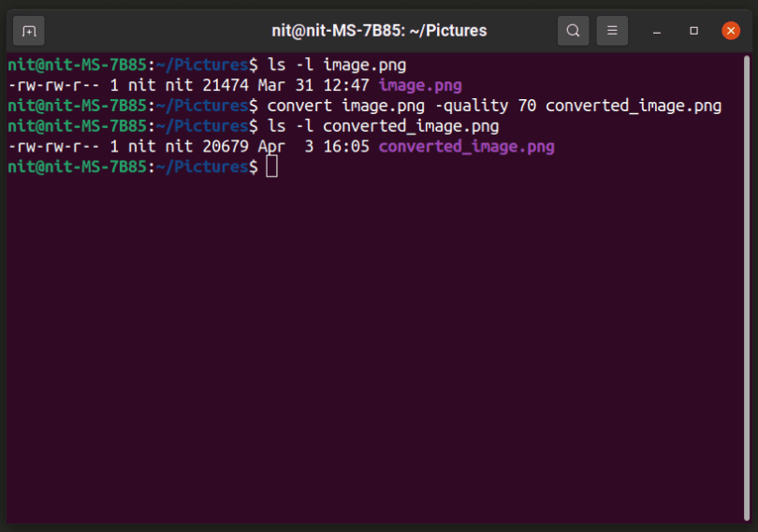Viewport: 758px width, 532px height.
Task: Click 'ls -l converted_image.png' command text
Action: [383, 126]
